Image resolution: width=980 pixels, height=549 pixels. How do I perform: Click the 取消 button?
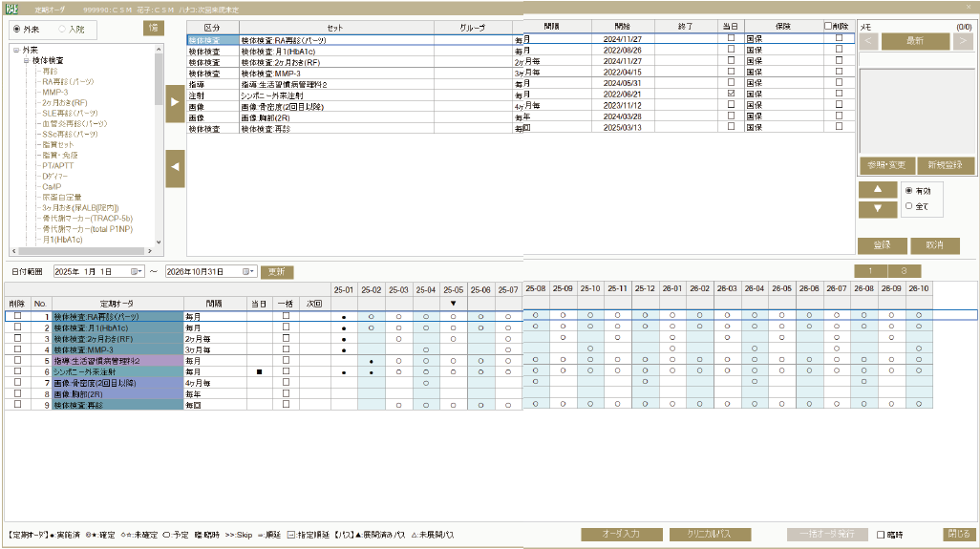(x=934, y=245)
